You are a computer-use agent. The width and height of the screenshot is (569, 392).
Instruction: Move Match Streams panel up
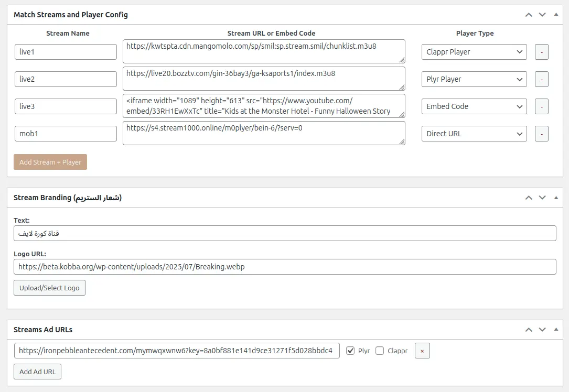tap(529, 15)
